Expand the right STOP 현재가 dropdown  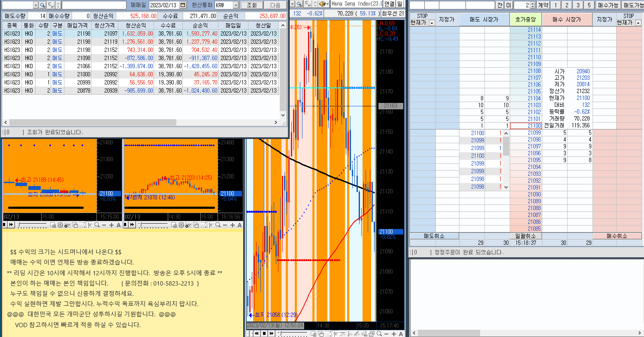(638, 23)
